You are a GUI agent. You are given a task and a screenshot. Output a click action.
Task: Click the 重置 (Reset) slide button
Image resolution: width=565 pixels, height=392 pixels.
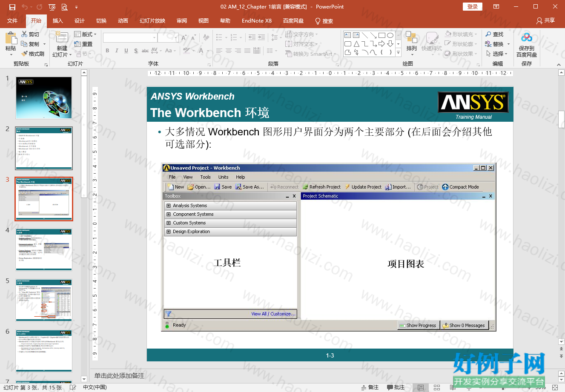pyautogui.click(x=83, y=44)
